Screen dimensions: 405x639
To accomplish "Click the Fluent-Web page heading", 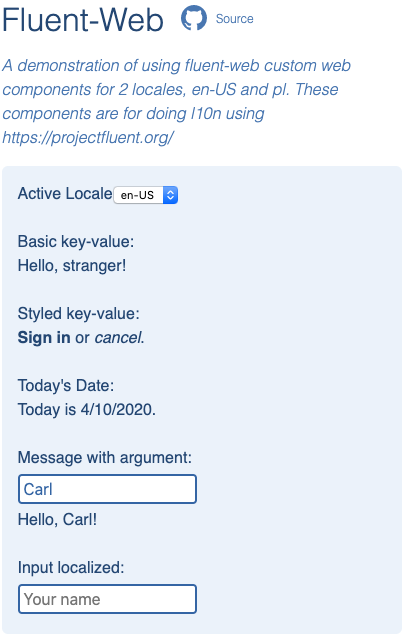I will (x=83, y=20).
